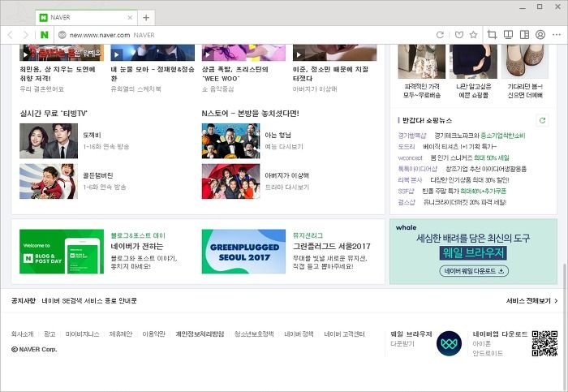The image size is (568, 392).
Task: Click the Whale browser round logo
Action: click(449, 343)
